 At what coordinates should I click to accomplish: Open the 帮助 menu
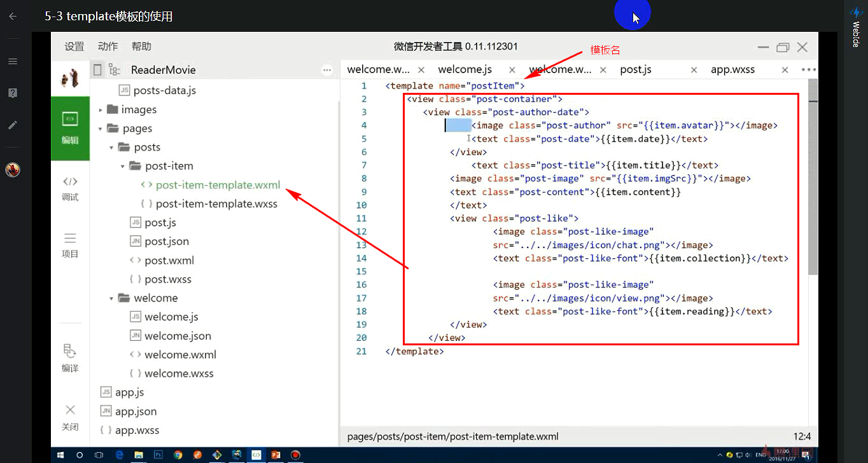pyautogui.click(x=141, y=46)
